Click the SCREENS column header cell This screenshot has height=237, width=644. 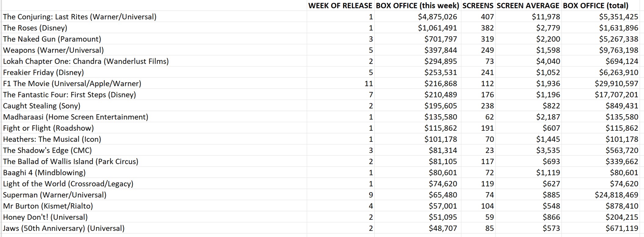coord(478,5)
